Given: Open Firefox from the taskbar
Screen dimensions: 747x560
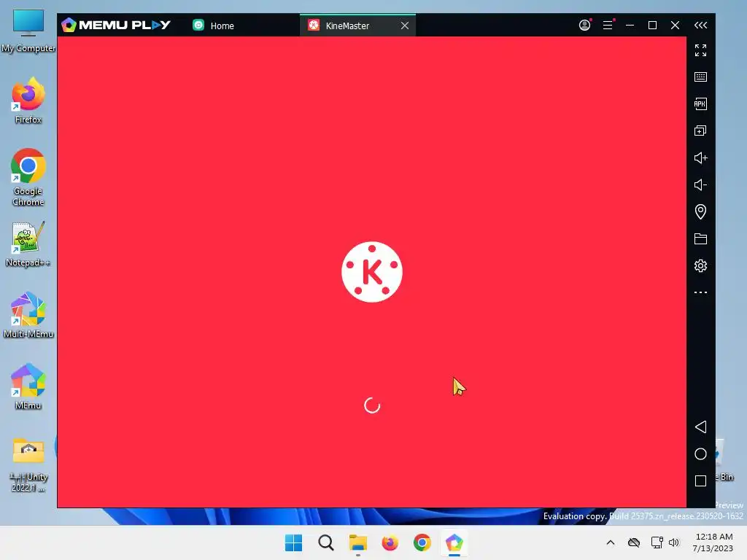Looking at the screenshot, I should tap(390, 542).
